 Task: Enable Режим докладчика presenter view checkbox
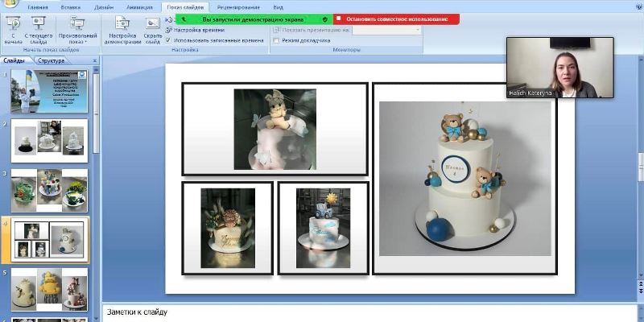tap(276, 41)
